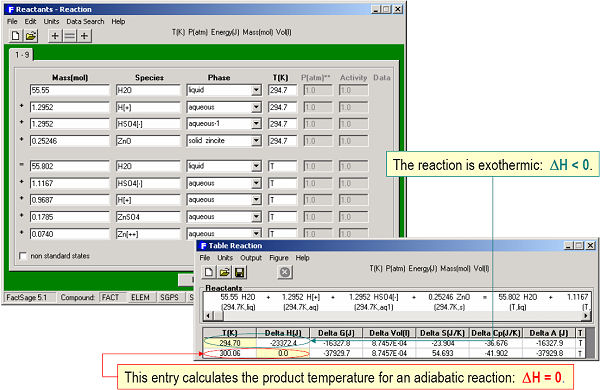Open Edit menu in Reactants window
This screenshot has width=600, height=390.
point(30,21)
